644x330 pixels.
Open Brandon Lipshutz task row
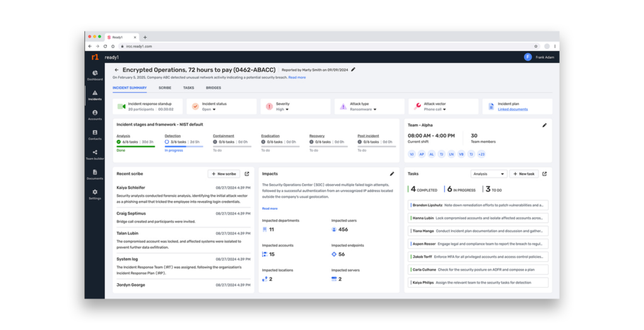pyautogui.click(x=478, y=205)
